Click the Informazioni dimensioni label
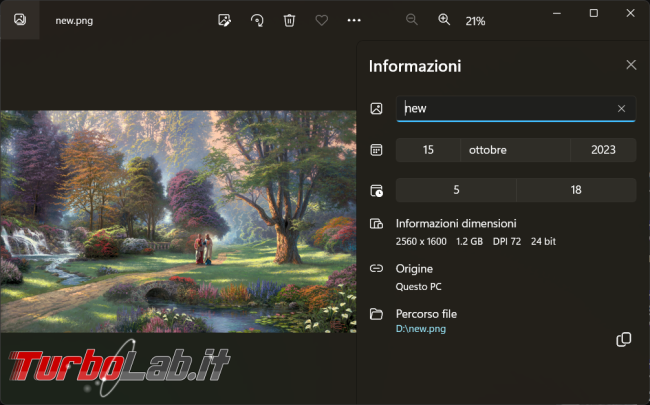Image resolution: width=650 pixels, height=405 pixels. coord(456,224)
